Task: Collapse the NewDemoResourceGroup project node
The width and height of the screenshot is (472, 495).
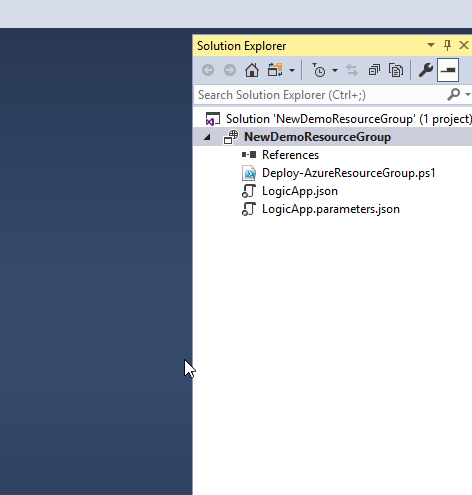Action: click(x=207, y=137)
